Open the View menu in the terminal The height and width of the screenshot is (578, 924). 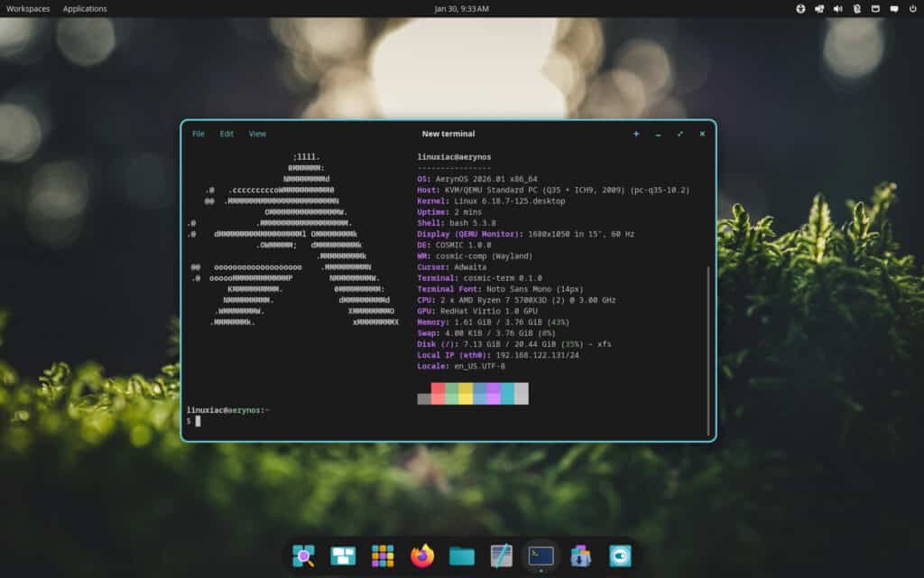(x=257, y=133)
